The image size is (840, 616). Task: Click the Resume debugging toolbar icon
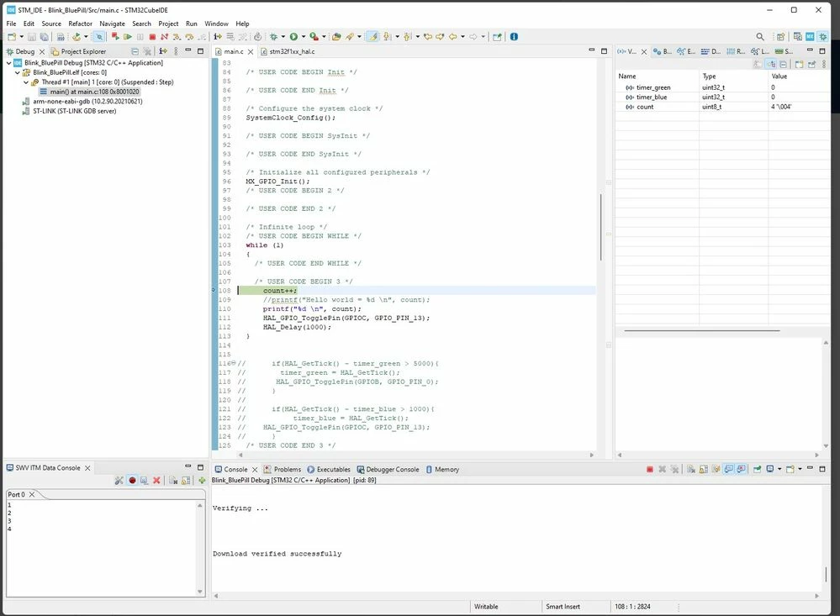click(x=128, y=36)
